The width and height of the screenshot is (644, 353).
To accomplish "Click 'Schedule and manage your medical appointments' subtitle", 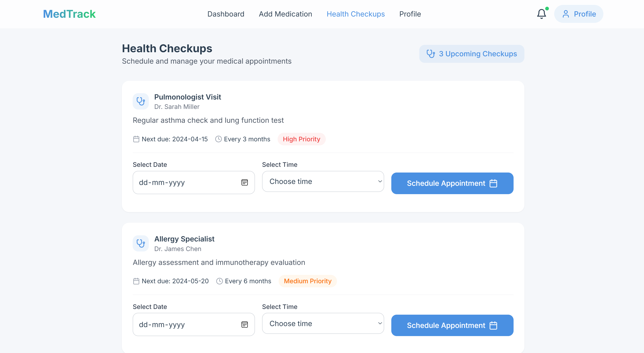I will pyautogui.click(x=207, y=61).
